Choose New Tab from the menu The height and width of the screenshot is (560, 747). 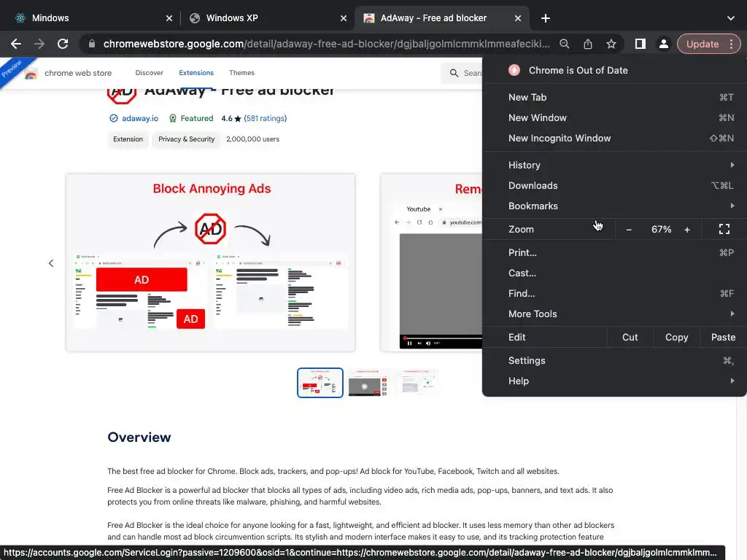[x=614, y=97]
